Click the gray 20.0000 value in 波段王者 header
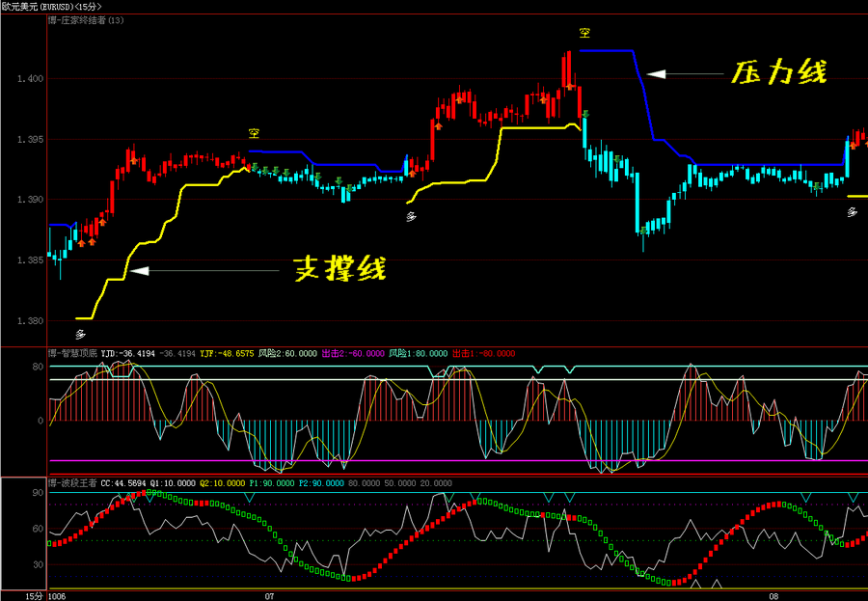 [436, 483]
